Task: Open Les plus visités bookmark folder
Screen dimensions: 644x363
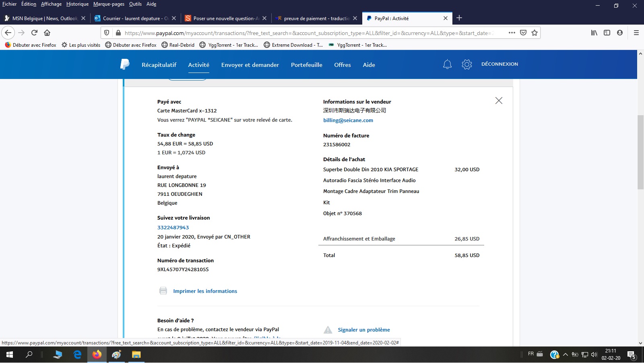Action: [81, 45]
